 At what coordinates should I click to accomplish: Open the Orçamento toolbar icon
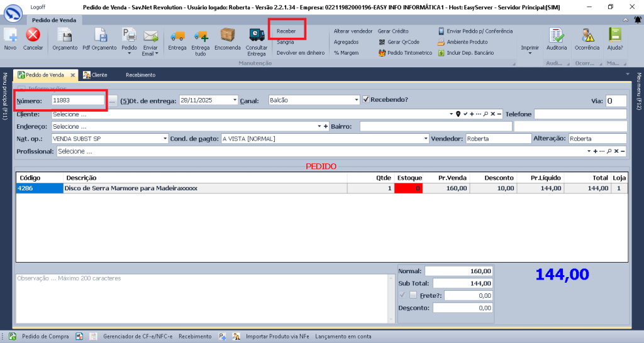[x=65, y=35]
